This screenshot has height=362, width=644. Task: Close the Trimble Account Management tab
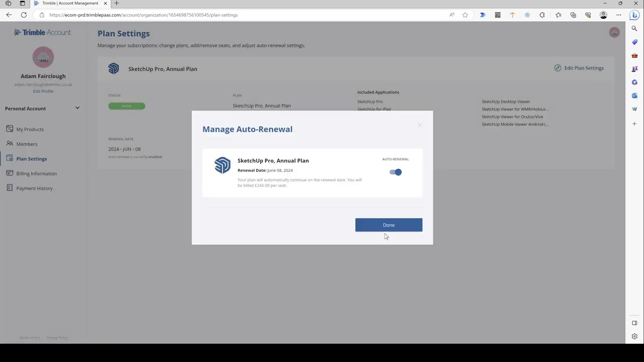pos(105,4)
